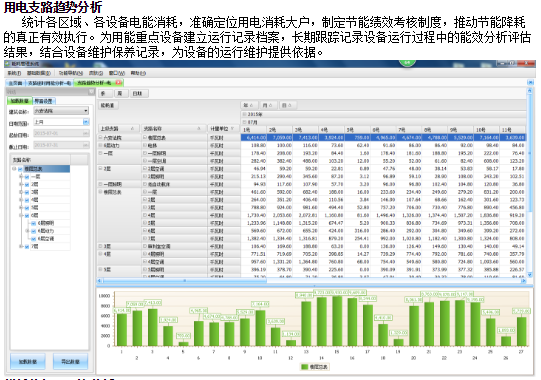The height and width of the screenshot is (380, 541).
Task: Click the 起始日期 field showing 2015-07-01
Action: point(61,133)
